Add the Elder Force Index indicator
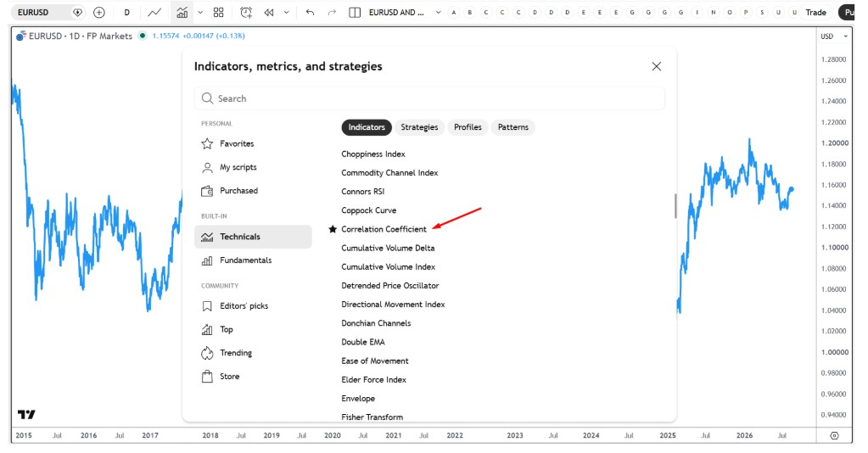The height and width of the screenshot is (453, 868). click(x=373, y=380)
